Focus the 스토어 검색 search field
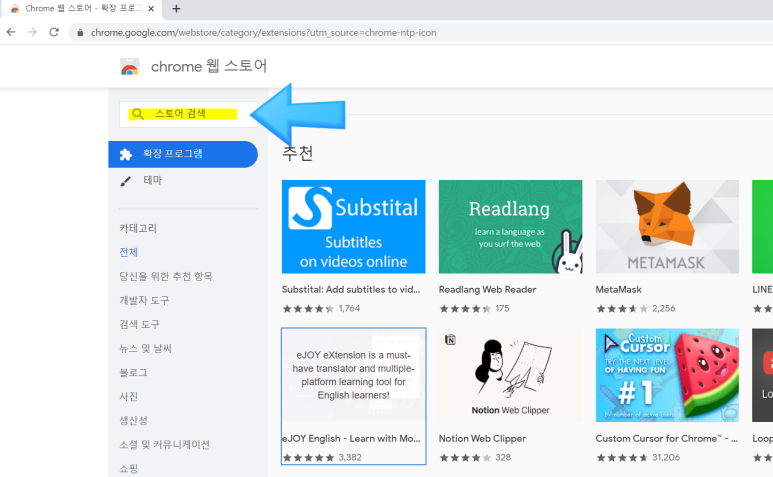This screenshot has height=477, width=773. click(188, 114)
